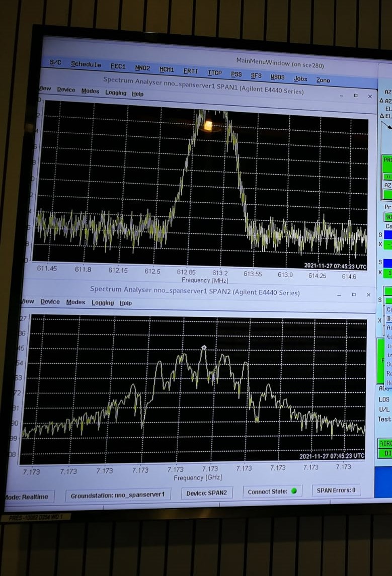This screenshot has height=576, width=392.
Task: Open Modes menu in SPAN1 analyser window
Action: pos(91,91)
